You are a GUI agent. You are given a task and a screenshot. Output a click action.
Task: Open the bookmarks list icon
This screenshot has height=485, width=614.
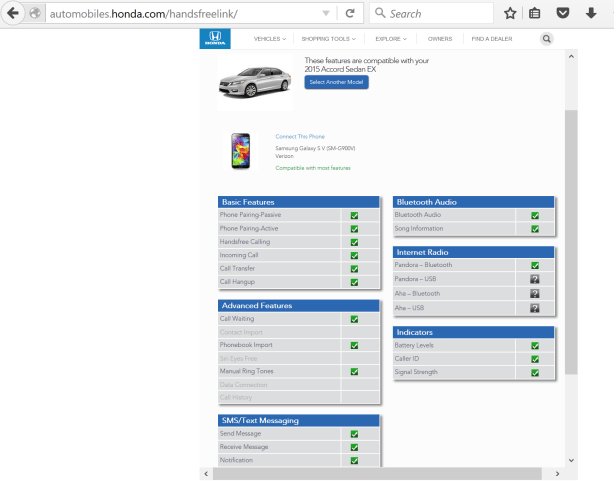[x=536, y=14]
